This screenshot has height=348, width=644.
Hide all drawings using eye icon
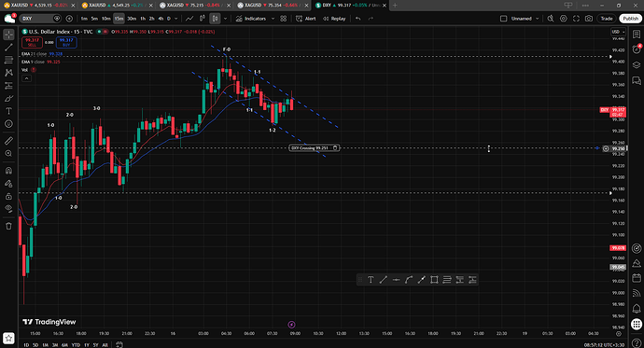[x=8, y=208]
